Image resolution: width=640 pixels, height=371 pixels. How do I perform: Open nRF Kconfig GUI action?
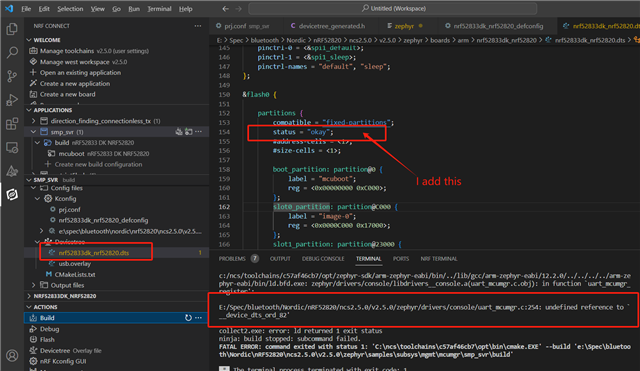click(63, 361)
